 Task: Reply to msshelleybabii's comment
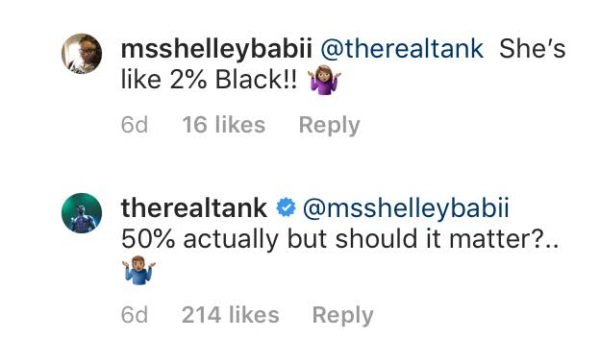[329, 126]
